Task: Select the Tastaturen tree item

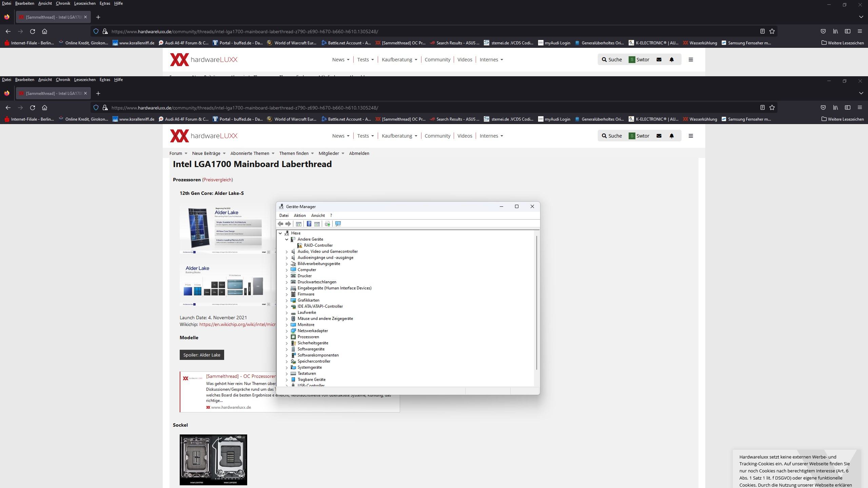Action: click(x=307, y=373)
